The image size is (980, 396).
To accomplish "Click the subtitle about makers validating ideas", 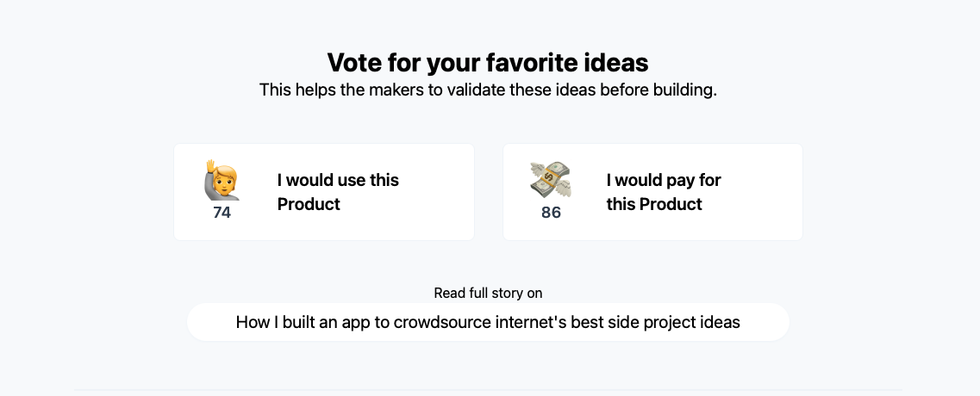I will click(x=488, y=90).
